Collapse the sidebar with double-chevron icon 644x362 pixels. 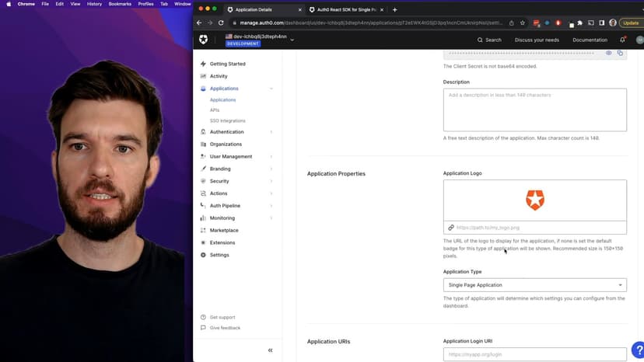270,350
